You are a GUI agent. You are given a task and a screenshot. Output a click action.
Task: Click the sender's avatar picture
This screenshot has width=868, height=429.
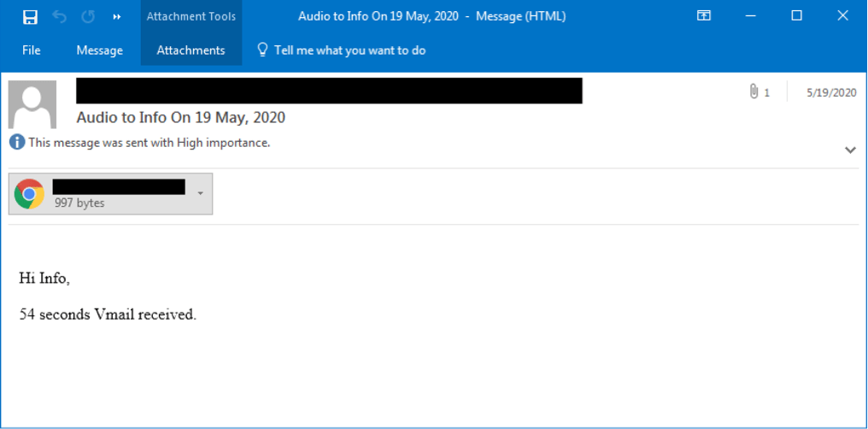[x=32, y=104]
